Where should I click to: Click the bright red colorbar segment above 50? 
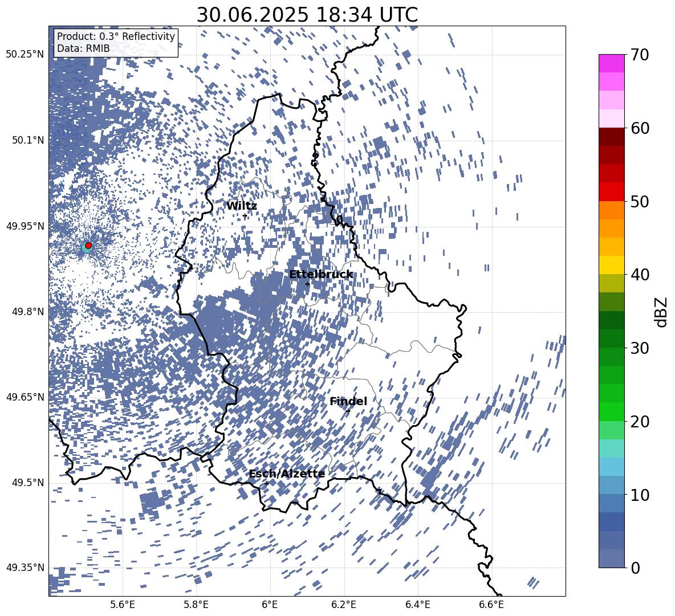[611, 192]
